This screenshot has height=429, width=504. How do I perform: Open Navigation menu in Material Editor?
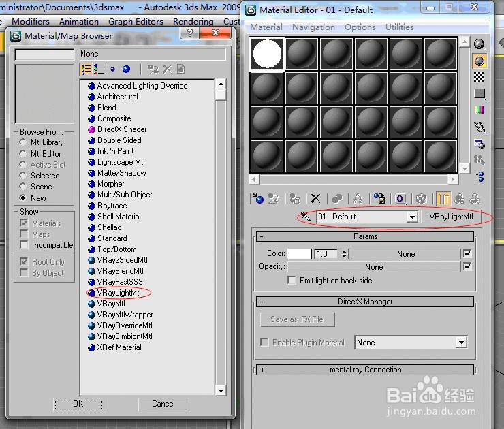coord(313,27)
